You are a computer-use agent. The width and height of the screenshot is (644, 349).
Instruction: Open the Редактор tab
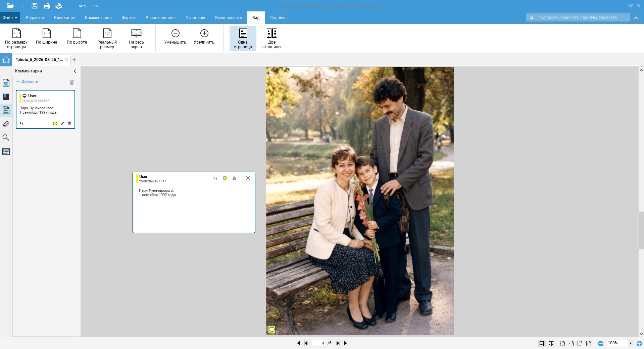click(35, 18)
